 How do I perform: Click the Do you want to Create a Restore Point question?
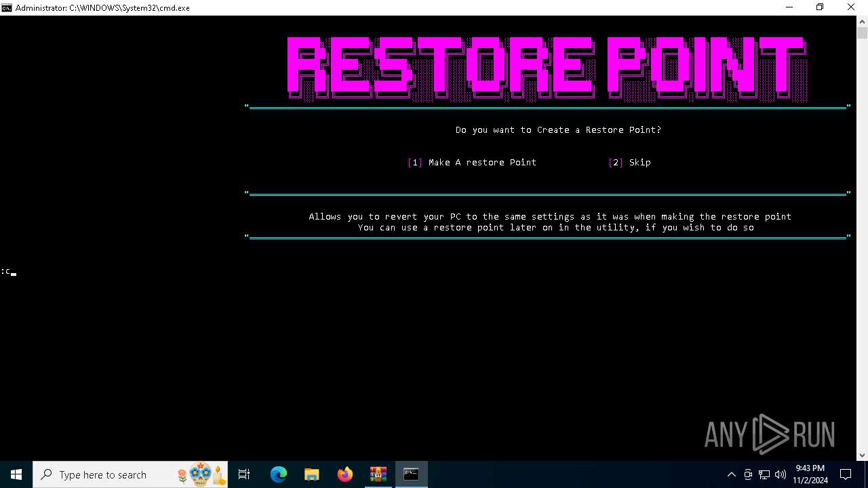coord(558,130)
